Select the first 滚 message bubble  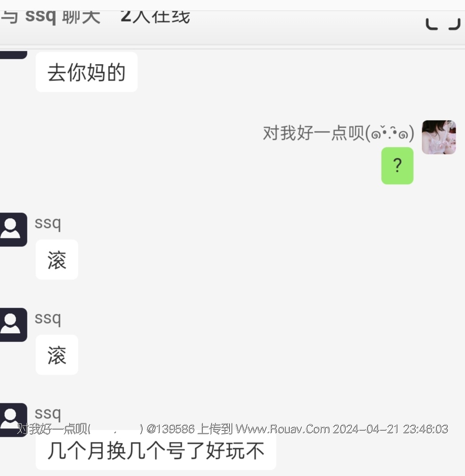pos(57,260)
